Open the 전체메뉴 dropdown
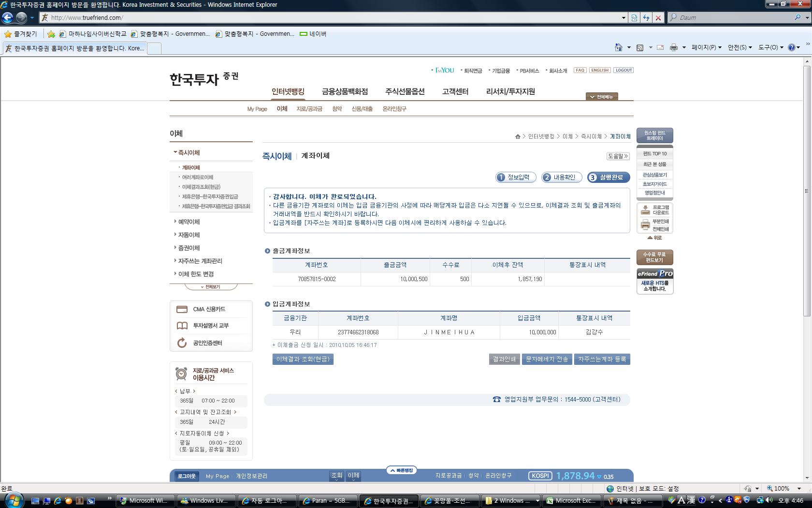 coord(601,97)
